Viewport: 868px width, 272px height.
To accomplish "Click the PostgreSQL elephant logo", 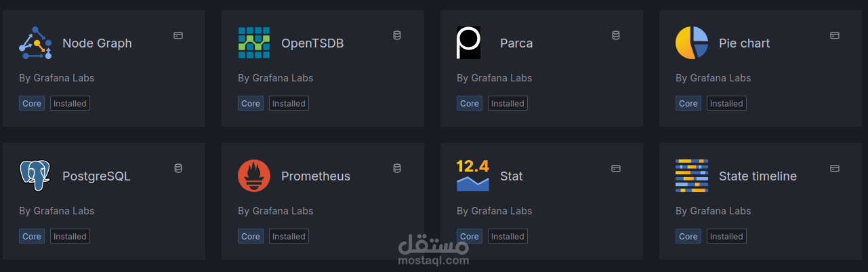I will [35, 176].
